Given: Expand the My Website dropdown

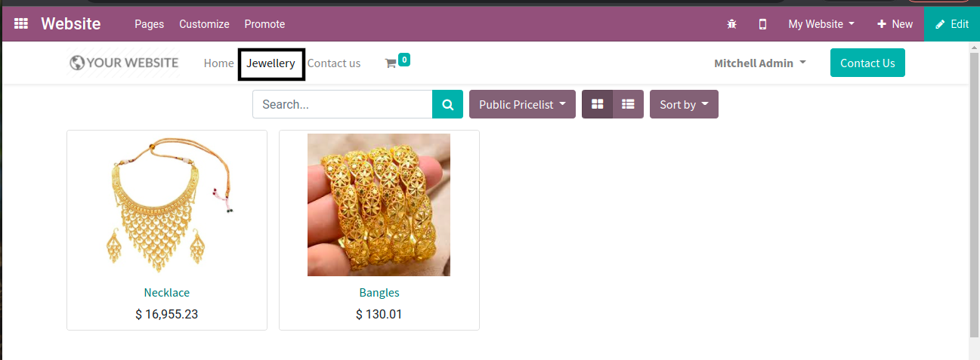Looking at the screenshot, I should (x=821, y=24).
